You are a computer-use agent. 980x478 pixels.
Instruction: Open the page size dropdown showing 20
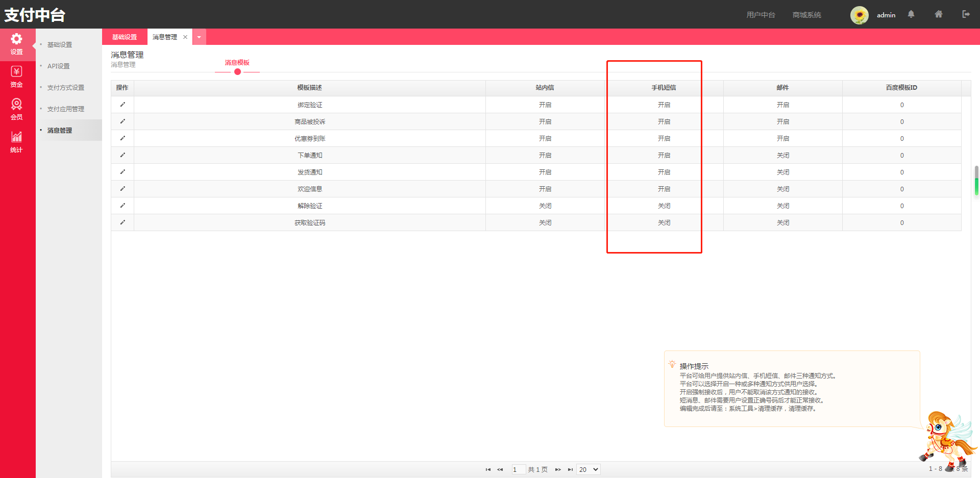(589, 469)
